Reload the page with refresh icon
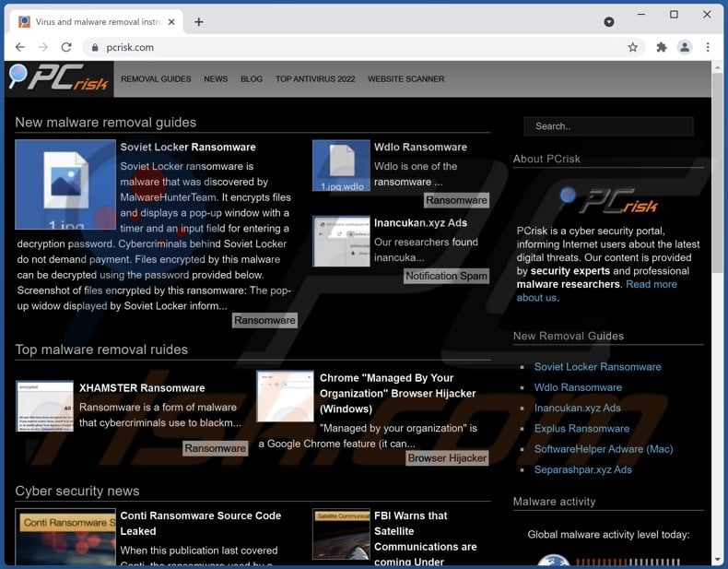The height and width of the screenshot is (569, 728). [66, 47]
